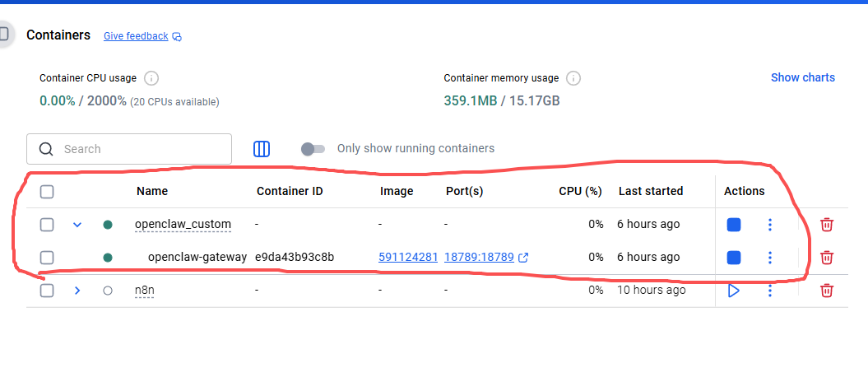Click the container Search field
The height and width of the screenshot is (377, 868).
140,149
